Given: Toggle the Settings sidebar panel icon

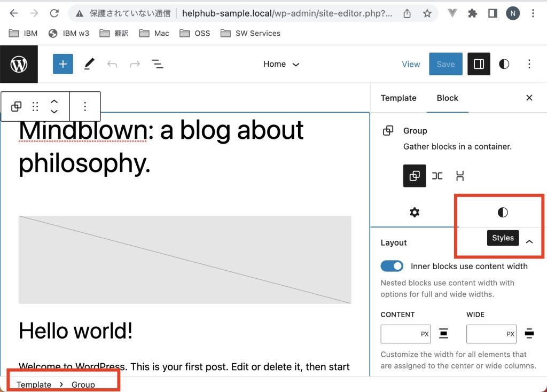Looking at the screenshot, I should pyautogui.click(x=479, y=64).
